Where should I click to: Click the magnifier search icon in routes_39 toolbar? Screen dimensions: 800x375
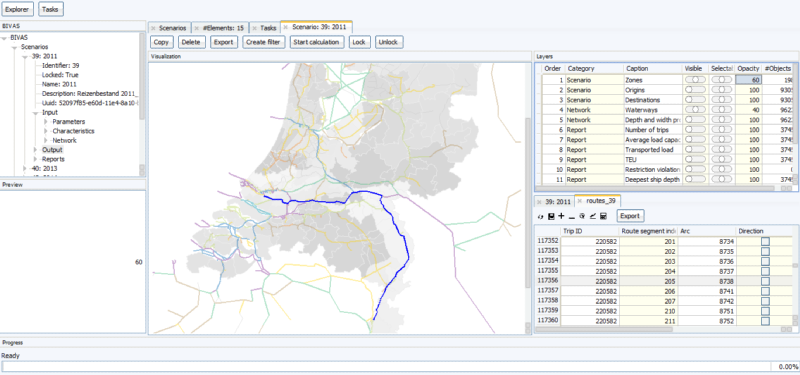[582, 216]
